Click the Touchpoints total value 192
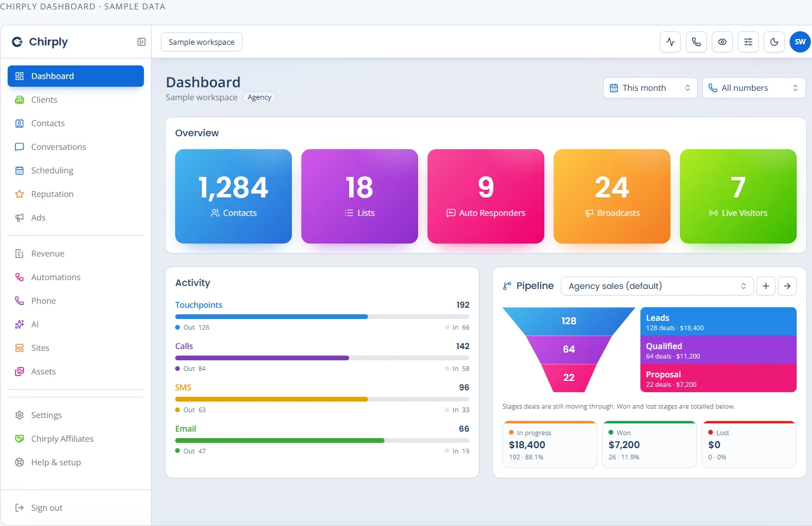This screenshot has width=812, height=526. 463,305
